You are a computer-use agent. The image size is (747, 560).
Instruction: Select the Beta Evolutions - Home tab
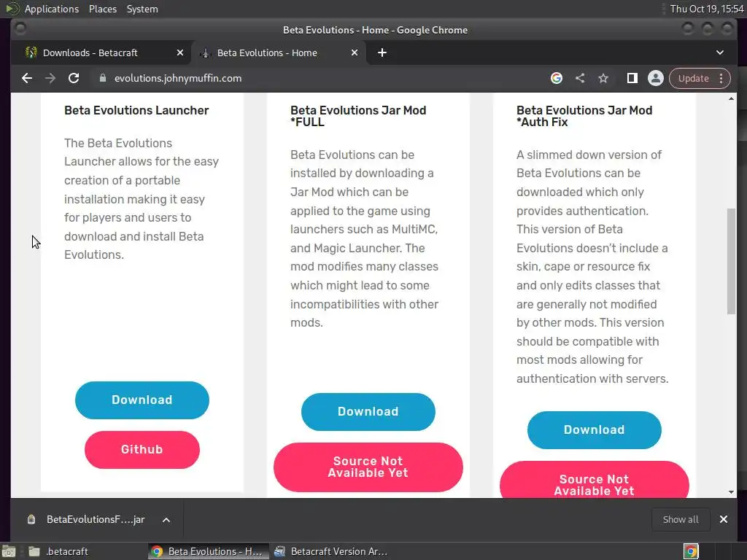coord(267,52)
